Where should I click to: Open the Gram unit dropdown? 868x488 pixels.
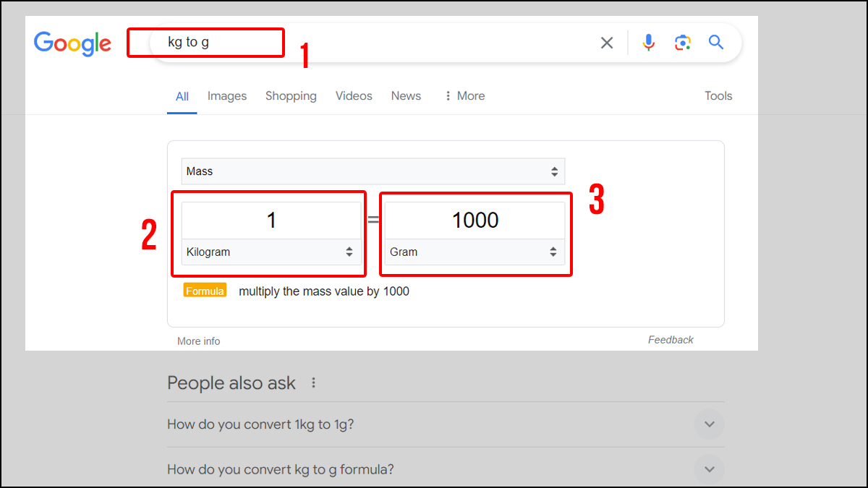click(475, 252)
